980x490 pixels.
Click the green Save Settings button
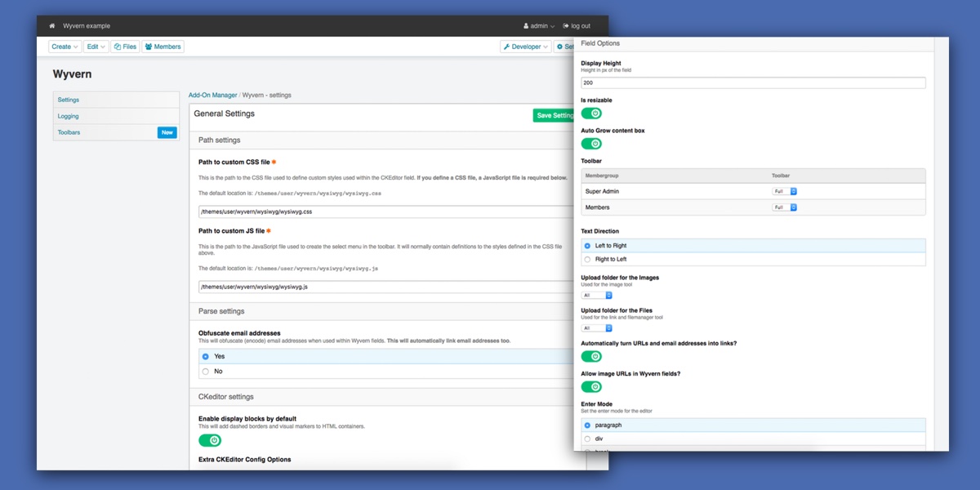click(555, 116)
